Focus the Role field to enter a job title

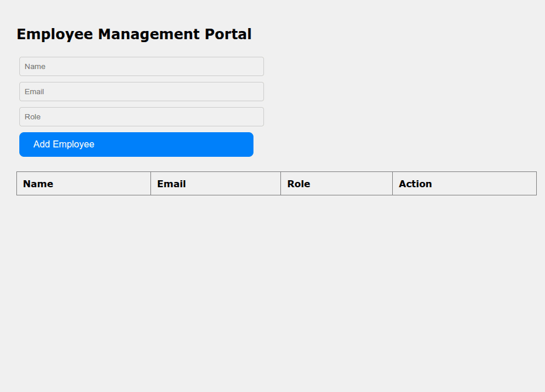pos(140,116)
